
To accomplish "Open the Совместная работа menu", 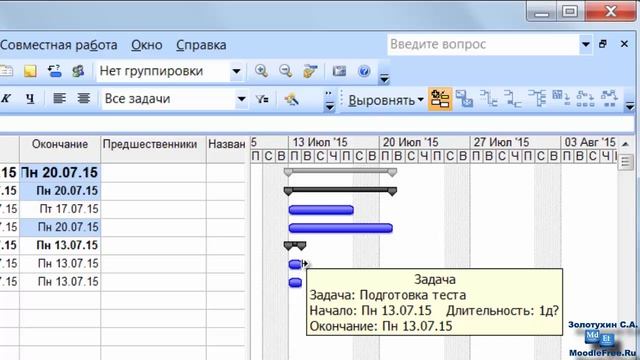I will (59, 45).
